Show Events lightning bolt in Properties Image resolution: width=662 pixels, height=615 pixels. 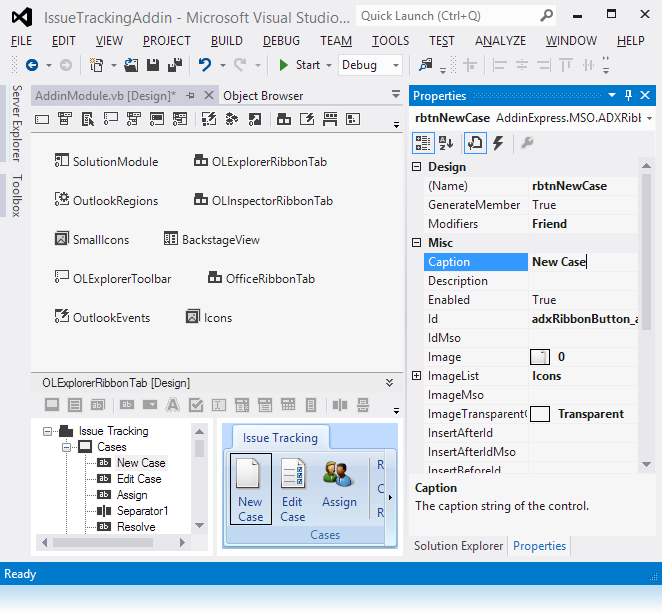(498, 143)
